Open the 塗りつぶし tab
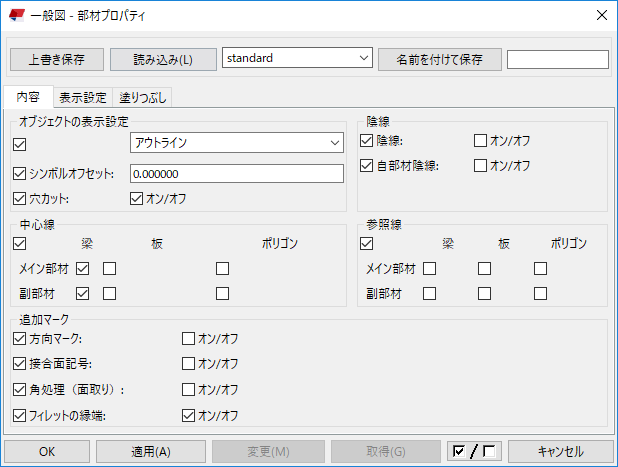 tap(143, 97)
